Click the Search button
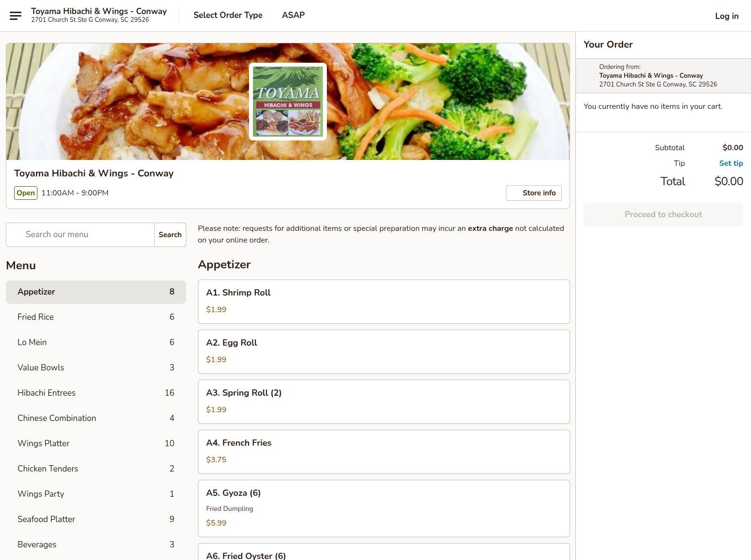The width and height of the screenshot is (751, 560). click(x=170, y=235)
